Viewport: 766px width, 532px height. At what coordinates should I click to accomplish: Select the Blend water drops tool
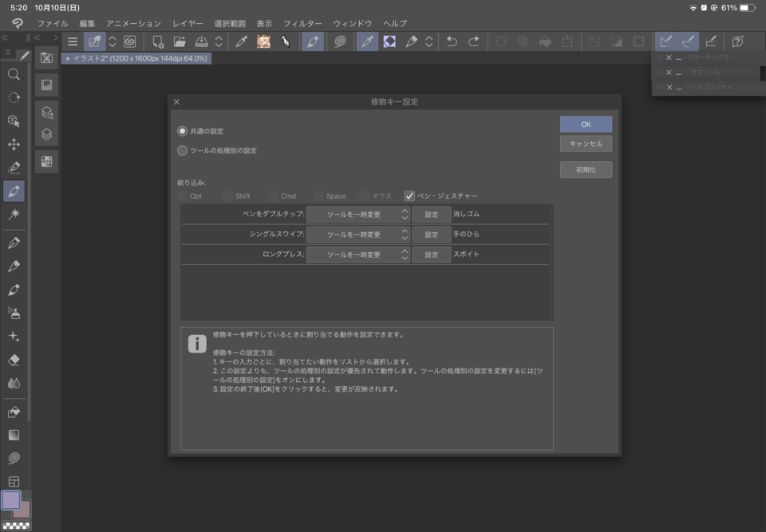[14, 384]
